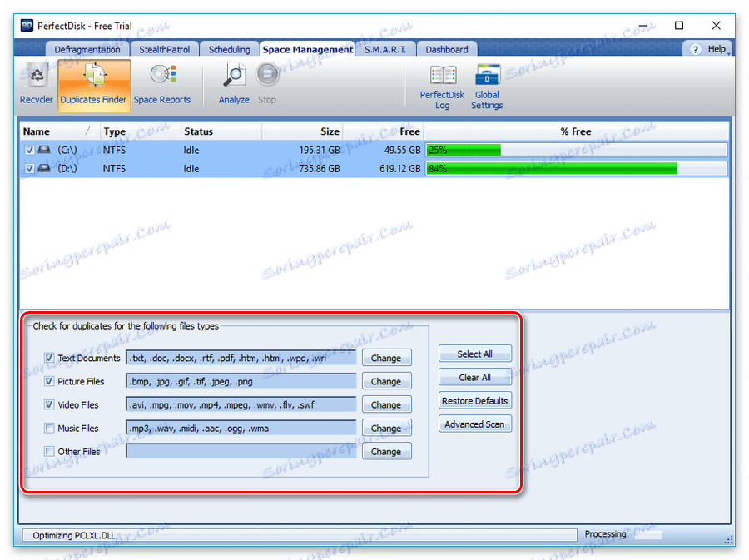Maximize the PerfectDisk window
Viewport: 749px width, 560px height.
click(x=679, y=25)
